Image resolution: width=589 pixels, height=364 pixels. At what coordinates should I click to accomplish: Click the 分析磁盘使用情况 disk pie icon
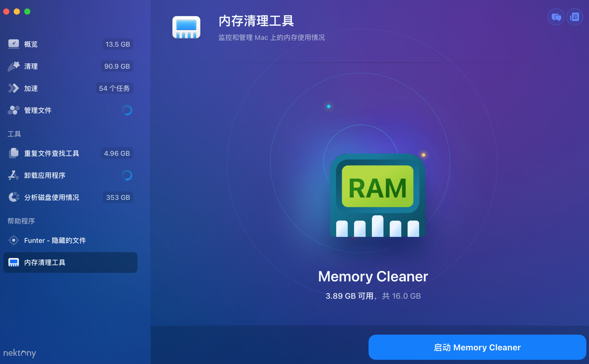(x=14, y=197)
